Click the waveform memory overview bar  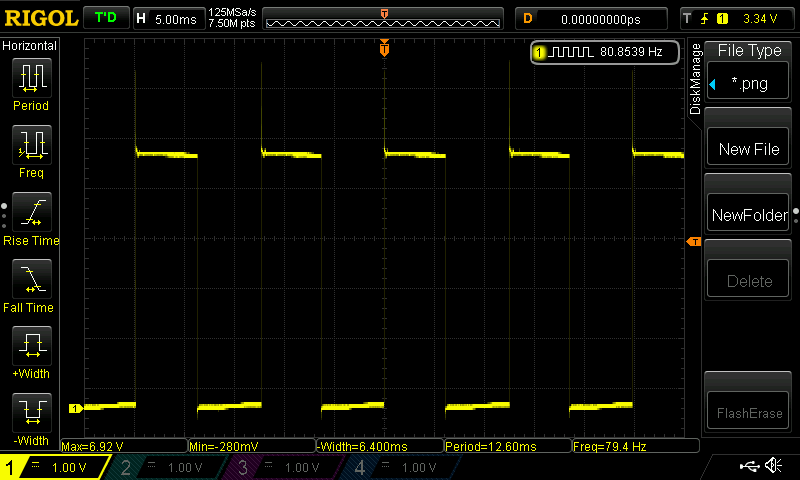coord(383,19)
